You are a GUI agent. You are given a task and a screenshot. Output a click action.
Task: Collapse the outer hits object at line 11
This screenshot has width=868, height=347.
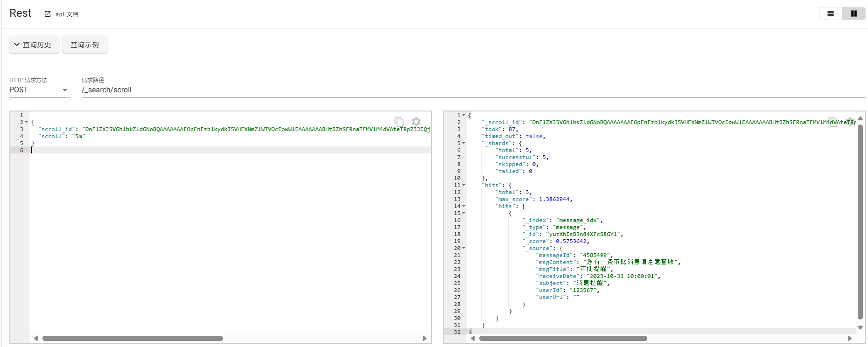coord(463,185)
